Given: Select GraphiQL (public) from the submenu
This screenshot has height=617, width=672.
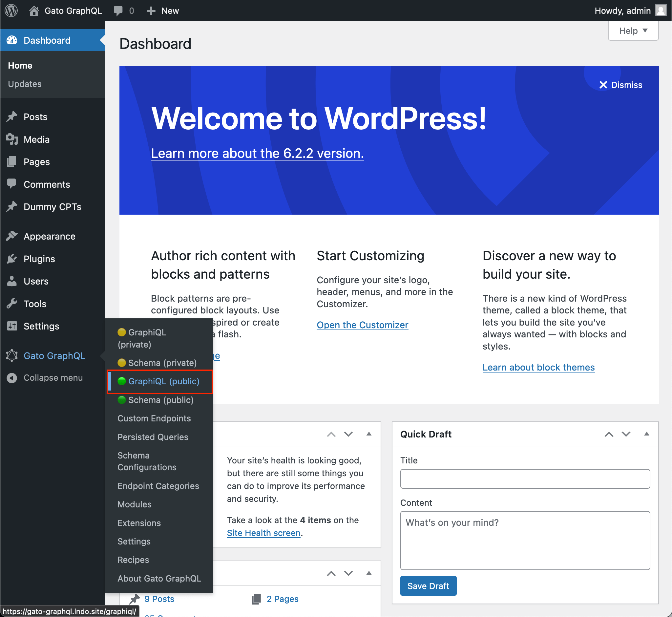Looking at the screenshot, I should tap(164, 381).
